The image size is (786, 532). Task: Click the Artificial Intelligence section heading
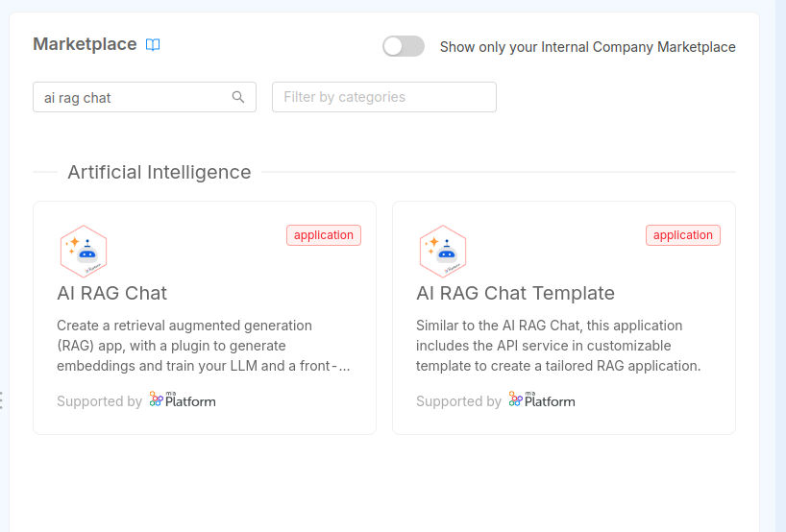[160, 172]
